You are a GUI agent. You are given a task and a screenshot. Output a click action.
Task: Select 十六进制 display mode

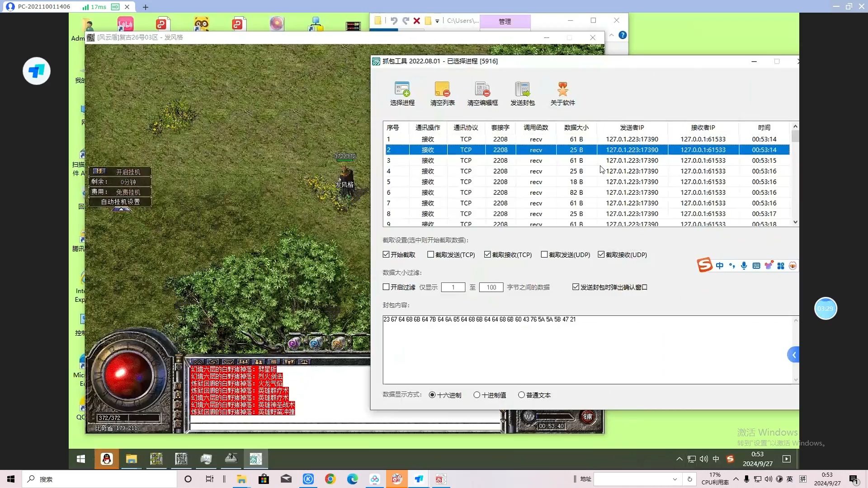[432, 395]
